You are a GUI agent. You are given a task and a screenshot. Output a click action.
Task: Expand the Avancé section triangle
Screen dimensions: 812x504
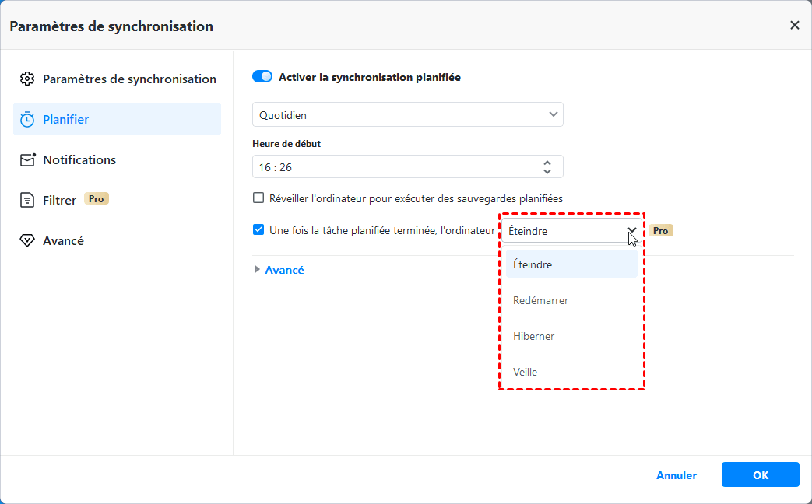pos(258,270)
